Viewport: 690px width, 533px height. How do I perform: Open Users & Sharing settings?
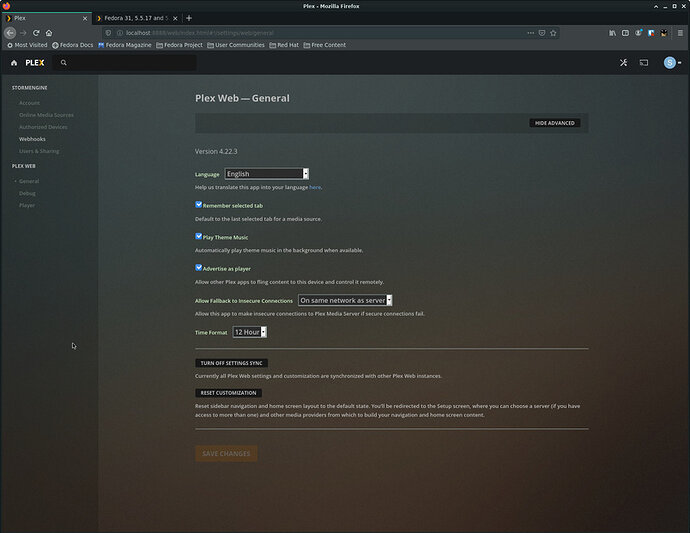(x=39, y=151)
